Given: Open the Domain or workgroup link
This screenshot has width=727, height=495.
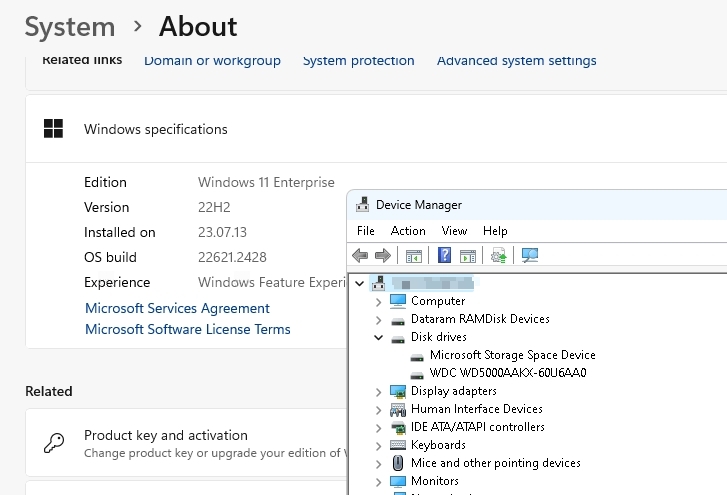Looking at the screenshot, I should coord(212,60).
